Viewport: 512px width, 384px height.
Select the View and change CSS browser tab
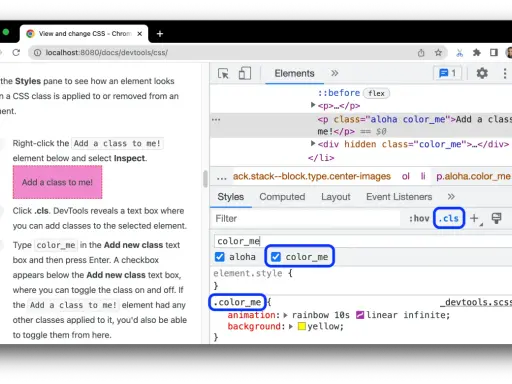click(x=84, y=34)
